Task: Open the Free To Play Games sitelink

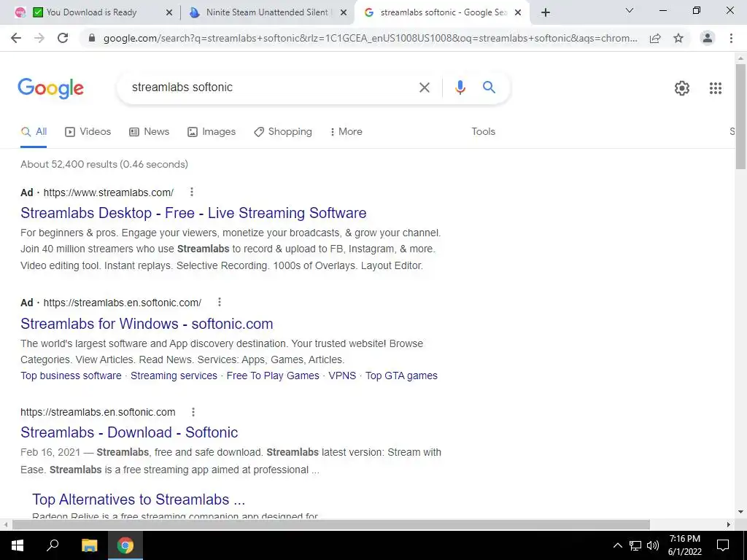Action: 273,376
